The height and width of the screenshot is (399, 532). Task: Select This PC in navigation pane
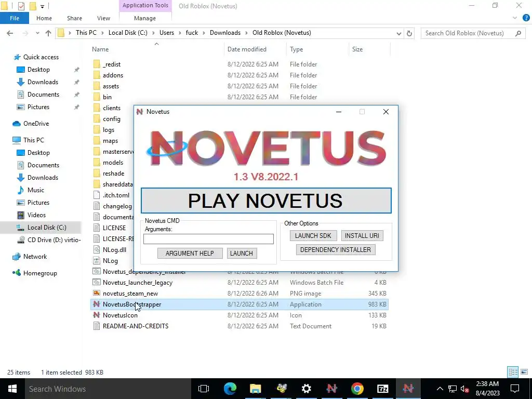[34, 140]
